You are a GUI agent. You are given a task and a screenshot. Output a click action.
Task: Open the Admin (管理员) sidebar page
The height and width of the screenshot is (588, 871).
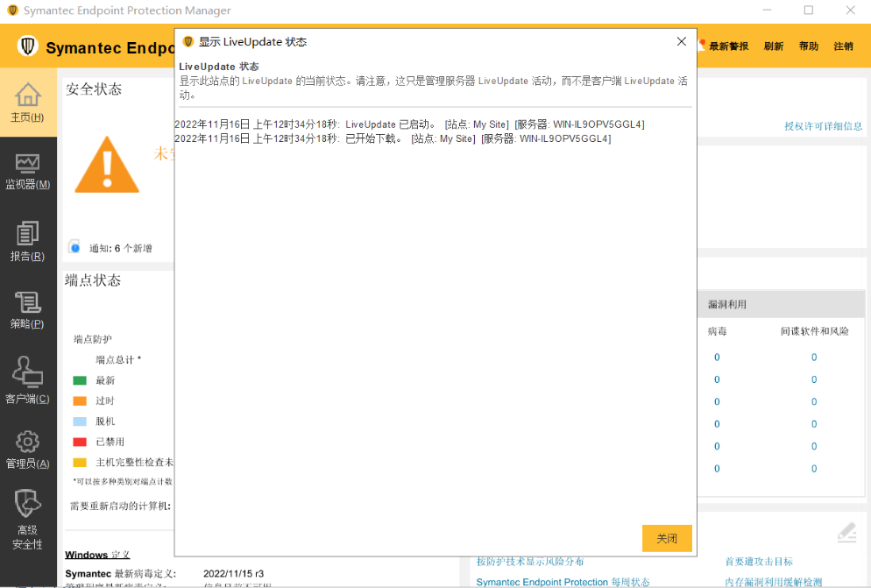28,449
